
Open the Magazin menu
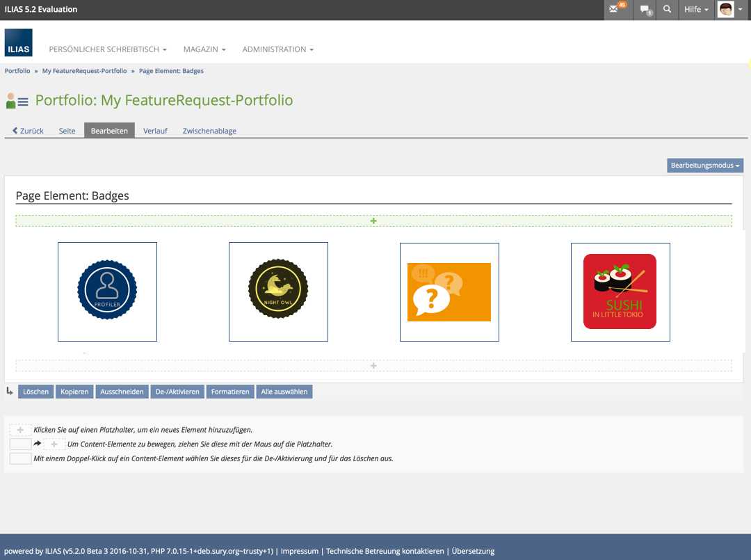[204, 49]
